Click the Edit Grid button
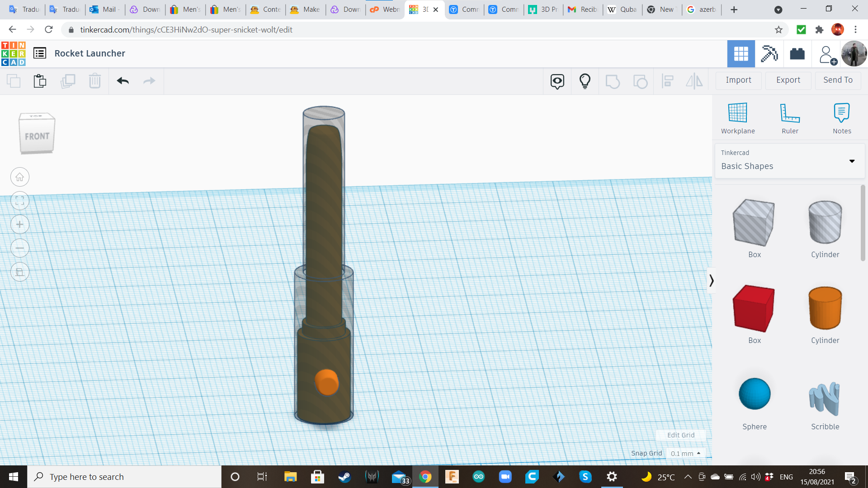Screen dimensions: 868x488 pyautogui.click(x=680, y=435)
